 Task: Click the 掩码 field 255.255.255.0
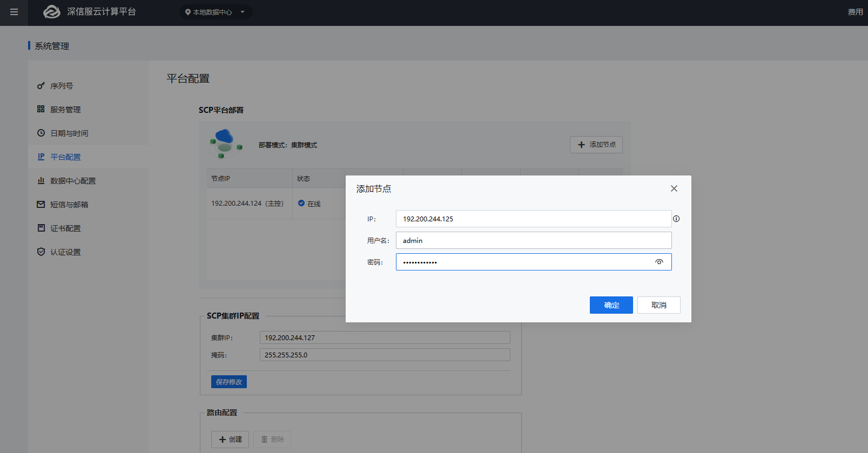tap(385, 355)
